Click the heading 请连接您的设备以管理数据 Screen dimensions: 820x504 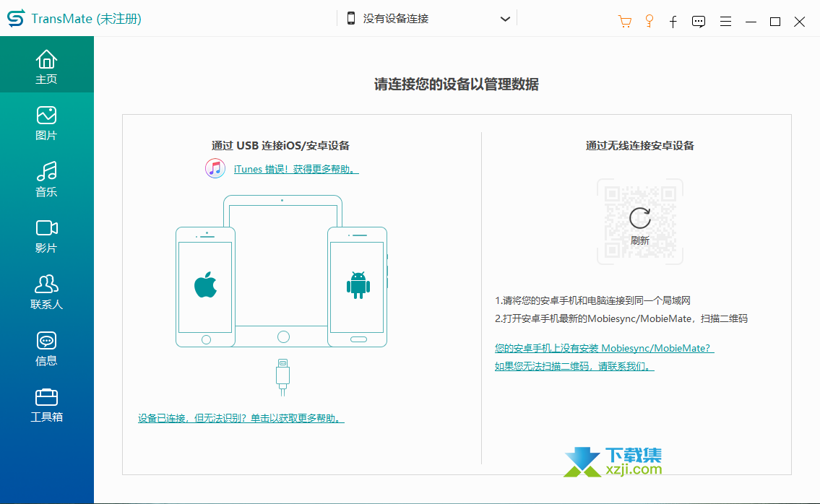pyautogui.click(x=456, y=84)
